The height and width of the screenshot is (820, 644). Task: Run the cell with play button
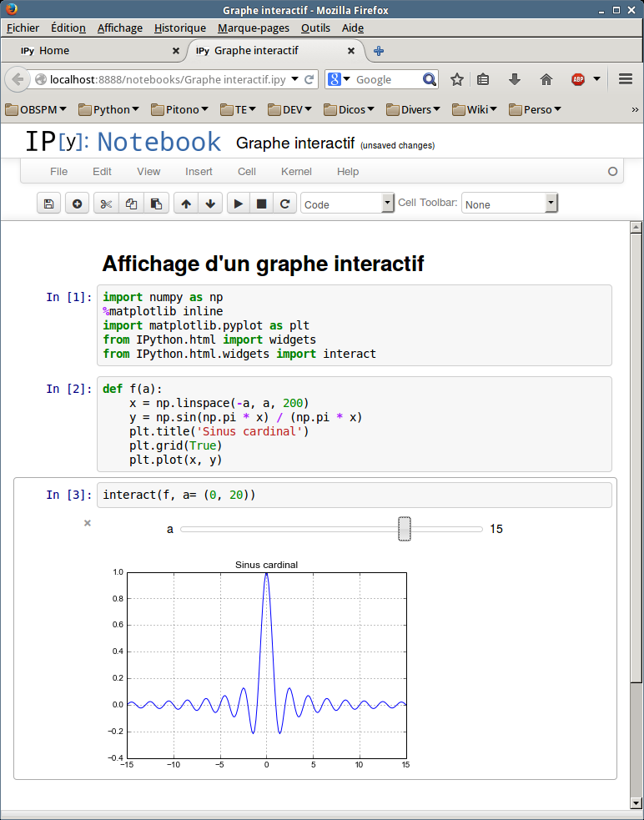click(x=239, y=204)
